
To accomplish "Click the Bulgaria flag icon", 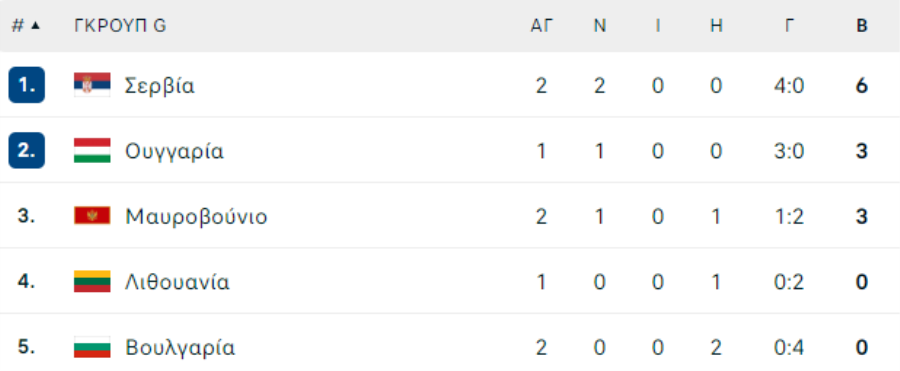I will point(92,347).
